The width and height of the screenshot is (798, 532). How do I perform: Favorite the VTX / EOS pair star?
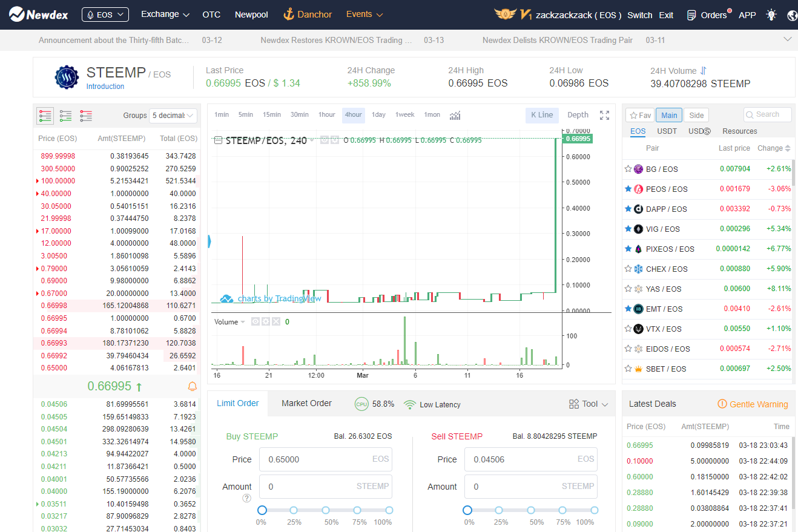coord(628,329)
